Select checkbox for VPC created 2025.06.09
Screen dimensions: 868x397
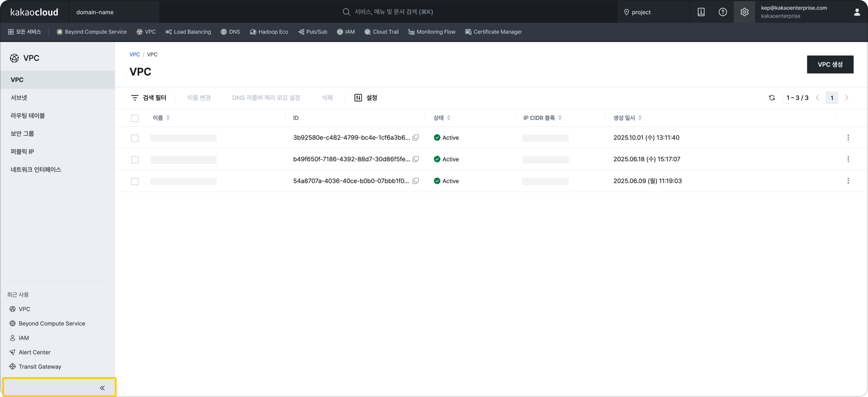(x=135, y=182)
